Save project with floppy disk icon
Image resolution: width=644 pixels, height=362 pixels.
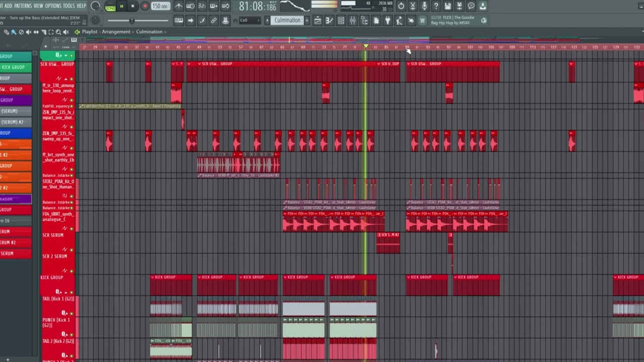pos(448,6)
